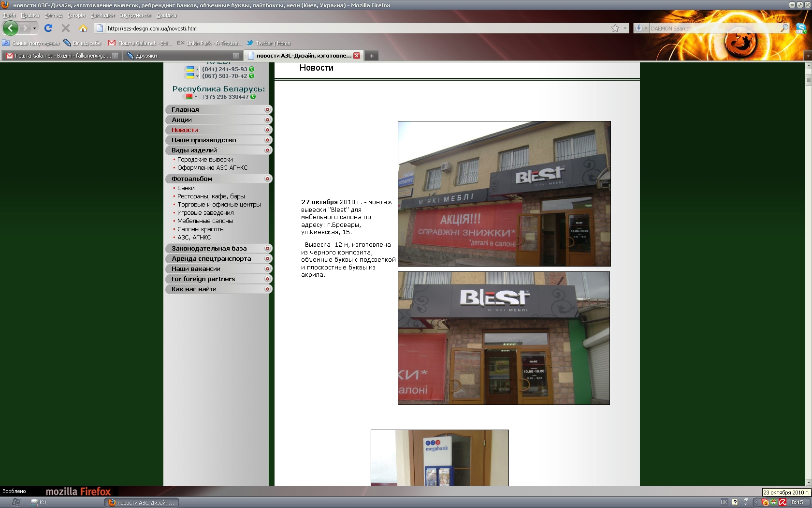Open 'Аренда спецтранспорта' sidebar link

[x=219, y=259]
